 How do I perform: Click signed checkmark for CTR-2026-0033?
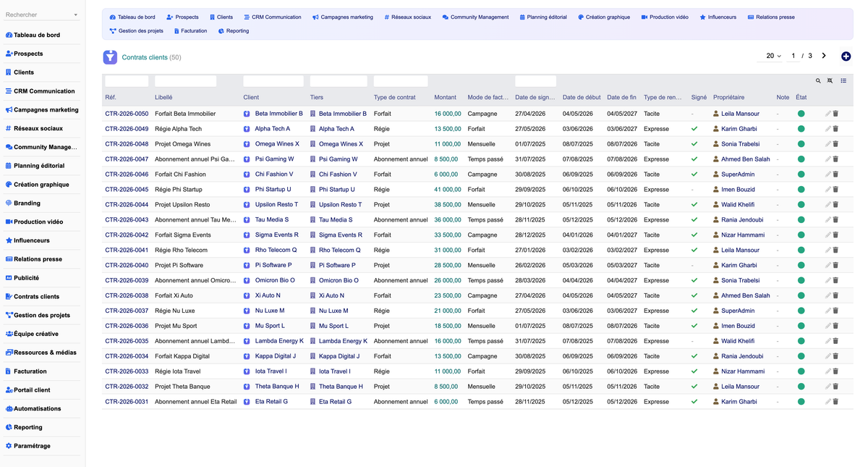tap(694, 371)
